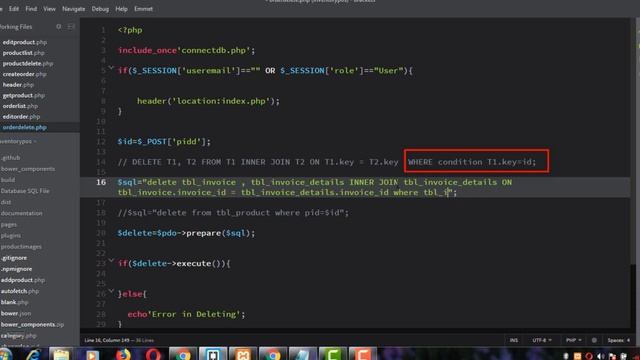
Task: Open File Explorer folder icon on taskbar
Action: pos(61,354)
